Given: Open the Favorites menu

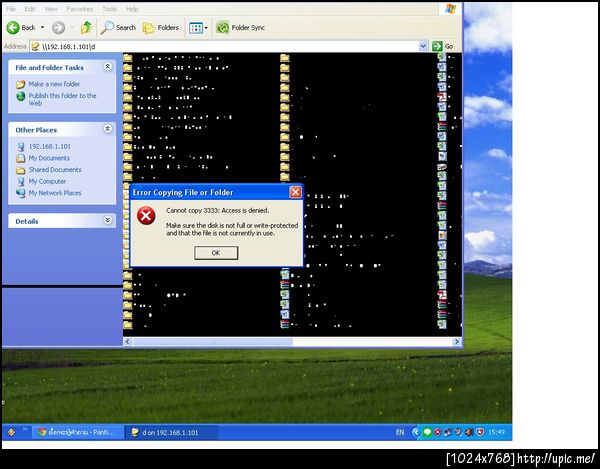Looking at the screenshot, I should point(80,9).
